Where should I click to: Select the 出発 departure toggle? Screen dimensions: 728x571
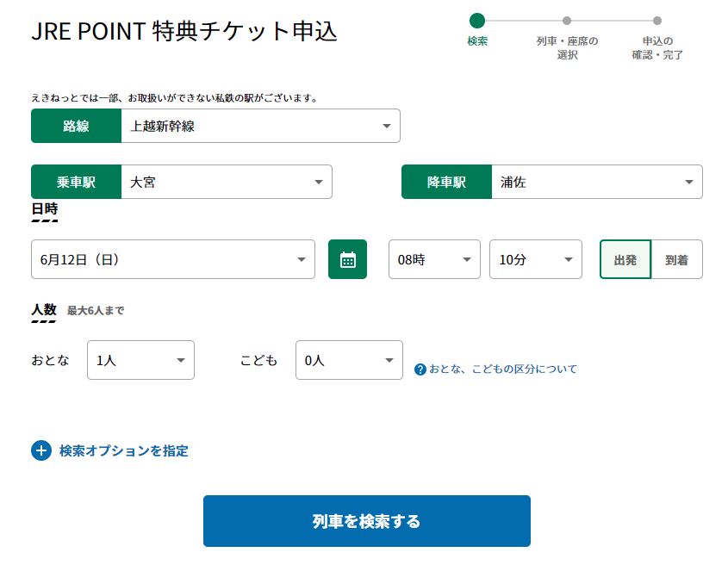[625, 259]
